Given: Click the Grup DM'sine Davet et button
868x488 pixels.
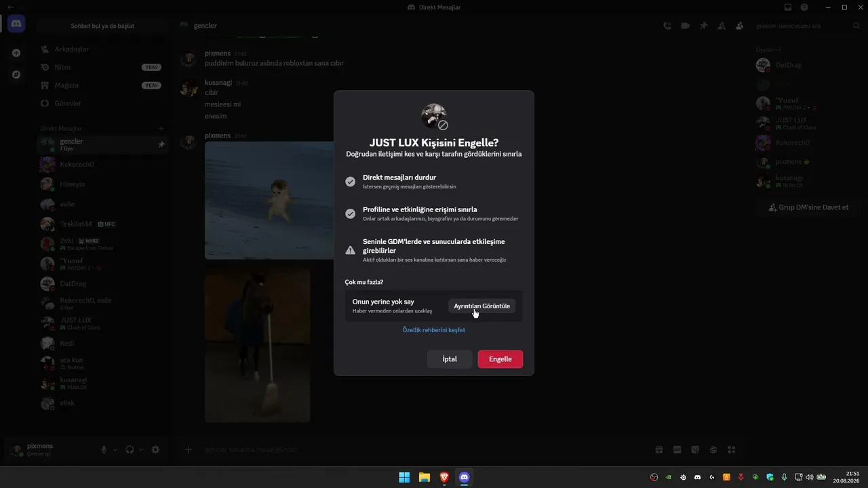Looking at the screenshot, I should (x=808, y=207).
